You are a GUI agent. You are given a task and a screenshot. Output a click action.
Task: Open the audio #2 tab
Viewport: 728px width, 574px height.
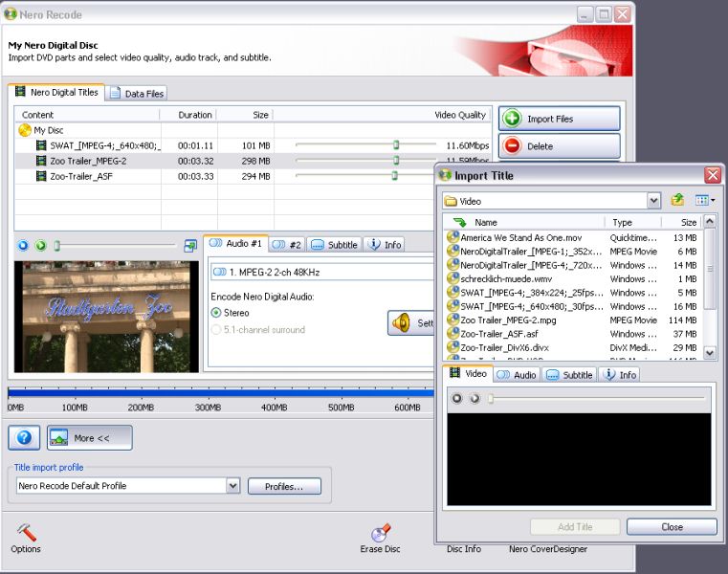point(286,245)
